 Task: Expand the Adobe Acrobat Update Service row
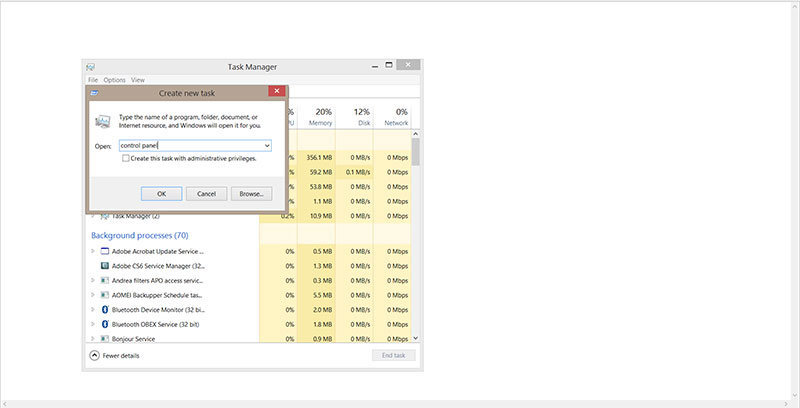coord(92,251)
